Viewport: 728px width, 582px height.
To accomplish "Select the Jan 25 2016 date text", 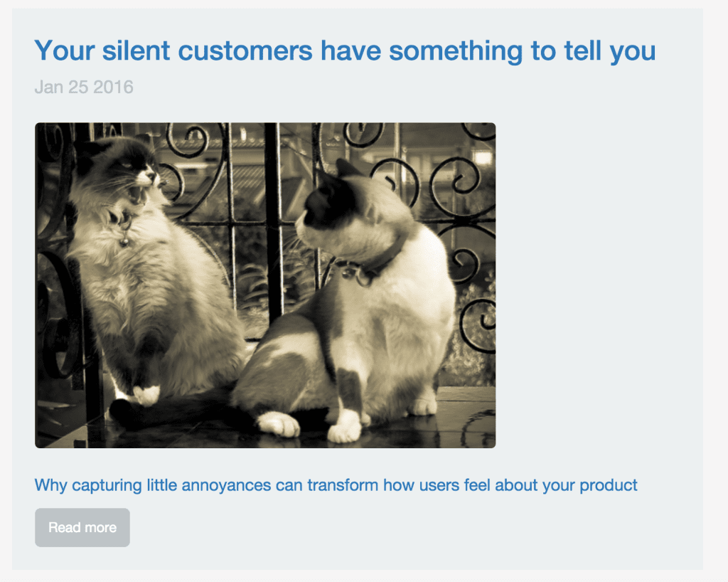I will [84, 87].
